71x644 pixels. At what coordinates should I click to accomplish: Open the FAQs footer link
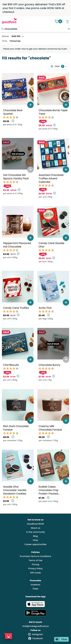pos(35,540)
